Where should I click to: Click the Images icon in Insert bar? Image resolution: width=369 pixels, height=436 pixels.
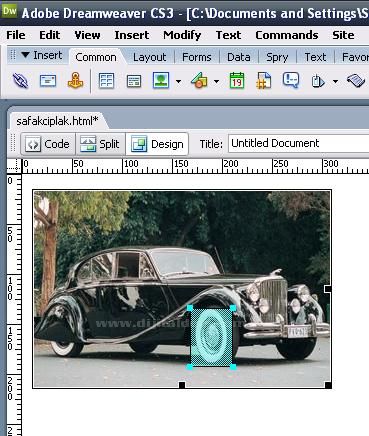(161, 80)
